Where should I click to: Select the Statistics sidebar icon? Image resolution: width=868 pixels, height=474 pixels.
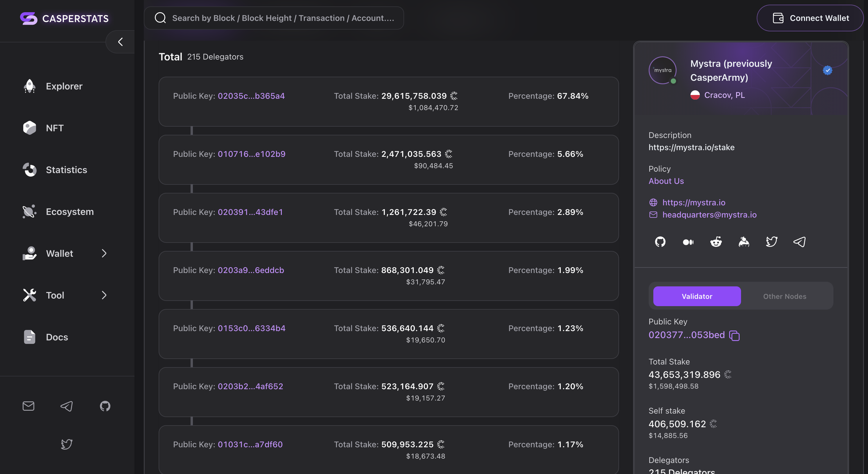coord(30,170)
